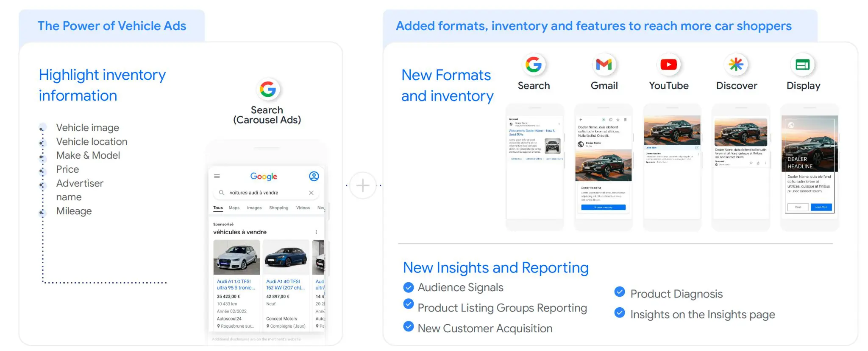Click the back arrow in the Gmail phone mockup
The height and width of the screenshot is (351, 868).
(581, 120)
